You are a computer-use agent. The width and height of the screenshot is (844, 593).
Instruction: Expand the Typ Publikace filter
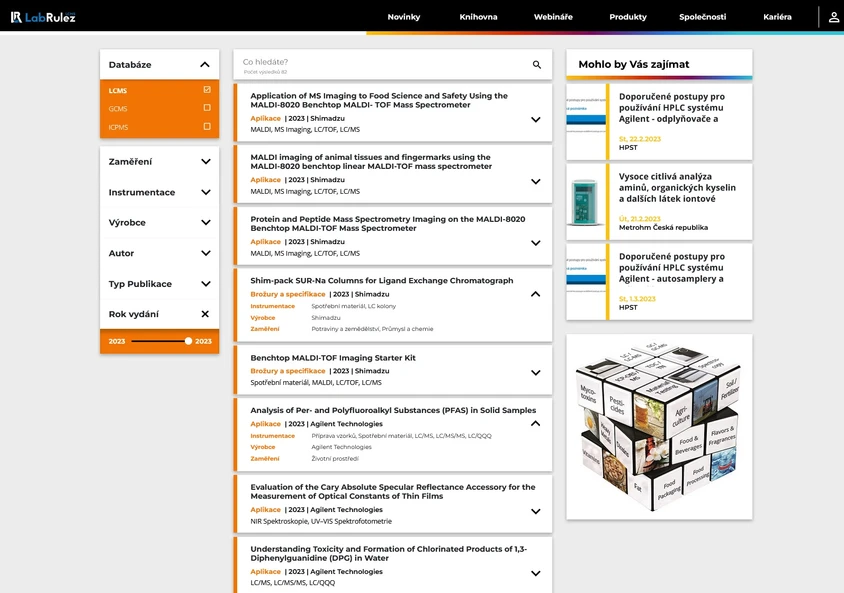(206, 284)
